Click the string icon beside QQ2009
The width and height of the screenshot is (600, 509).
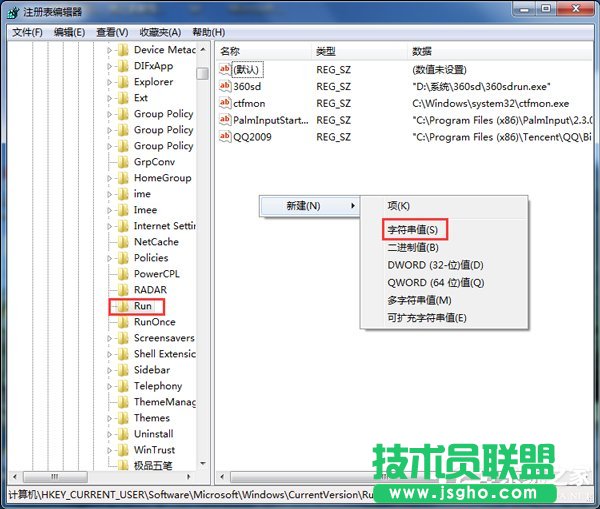(x=225, y=137)
